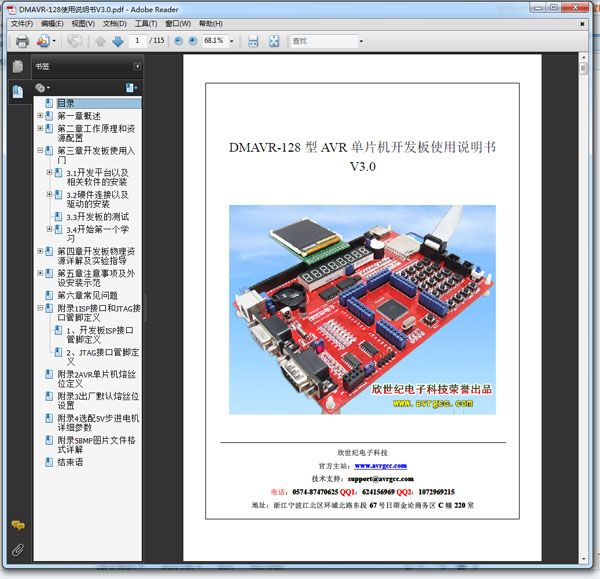600x579 pixels.
Task: Go to previous page arrow
Action: coord(100,41)
